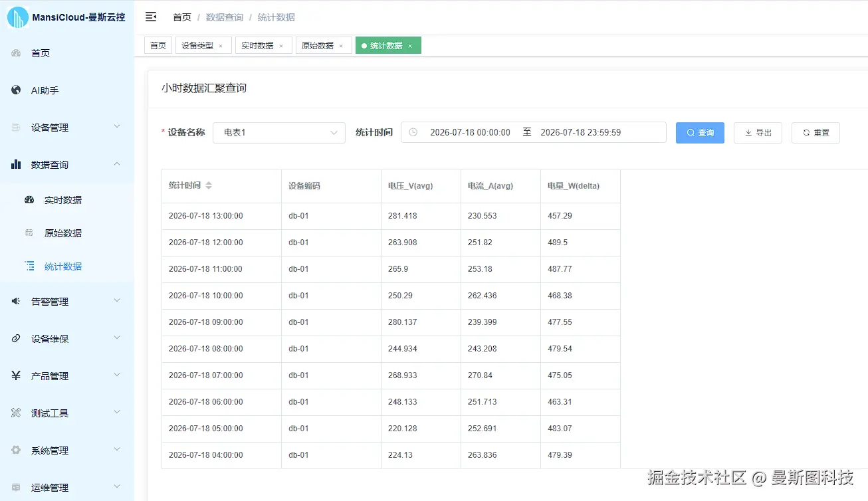Click voltage value 280.137

click(403, 322)
